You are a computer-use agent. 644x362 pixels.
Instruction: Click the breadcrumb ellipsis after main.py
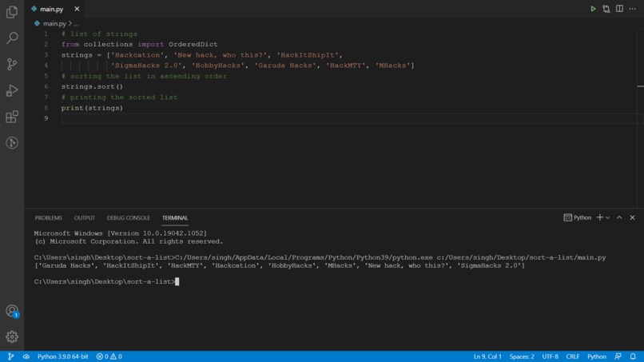(77, 24)
